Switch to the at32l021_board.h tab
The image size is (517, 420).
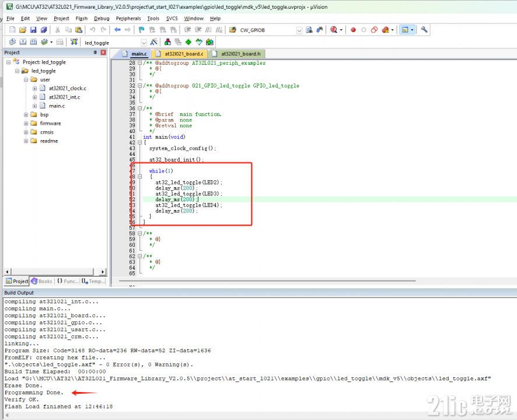pyautogui.click(x=237, y=54)
